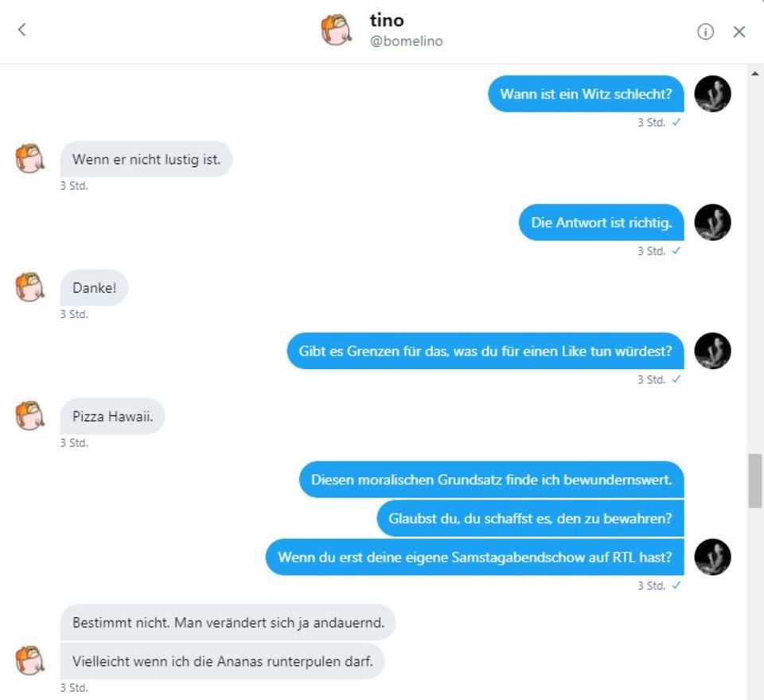Click sender avatar beside "Wann ist ein Witz schlecht?"
The image size is (764, 700).
point(712,94)
